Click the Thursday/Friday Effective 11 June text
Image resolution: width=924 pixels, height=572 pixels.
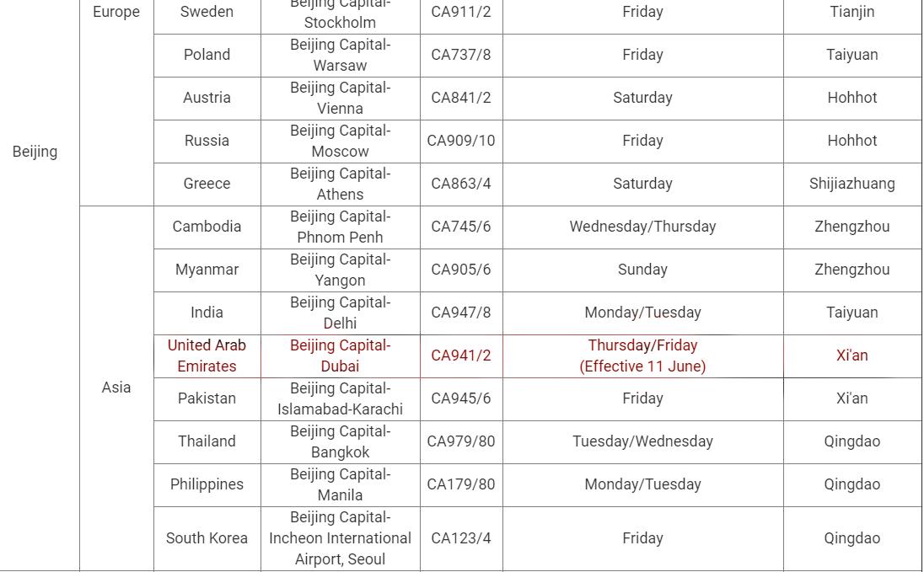coord(642,355)
